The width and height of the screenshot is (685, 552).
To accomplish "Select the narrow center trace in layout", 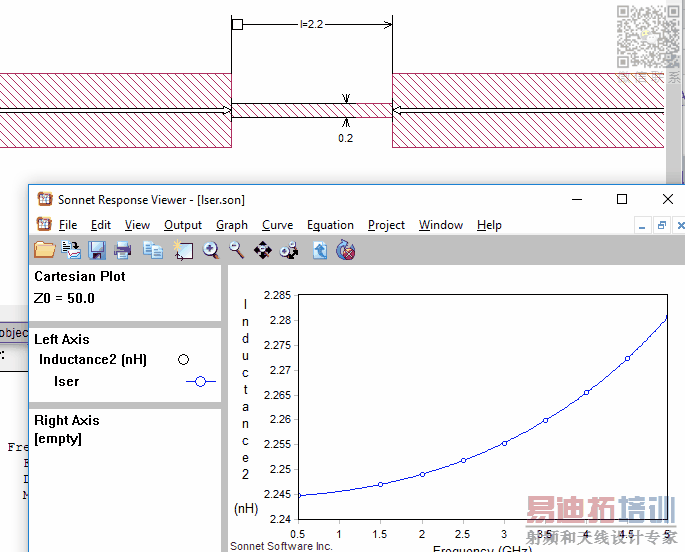I will point(311,110).
